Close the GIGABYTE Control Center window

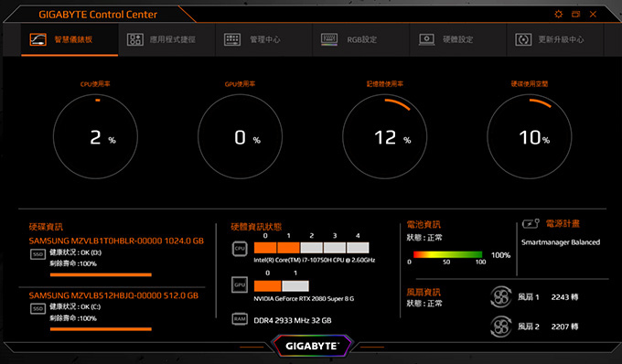tap(593, 15)
